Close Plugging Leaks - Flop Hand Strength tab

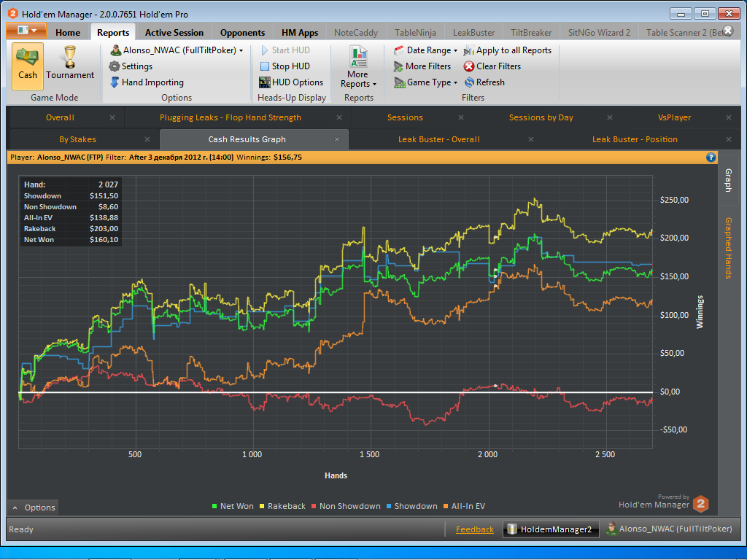click(x=339, y=117)
